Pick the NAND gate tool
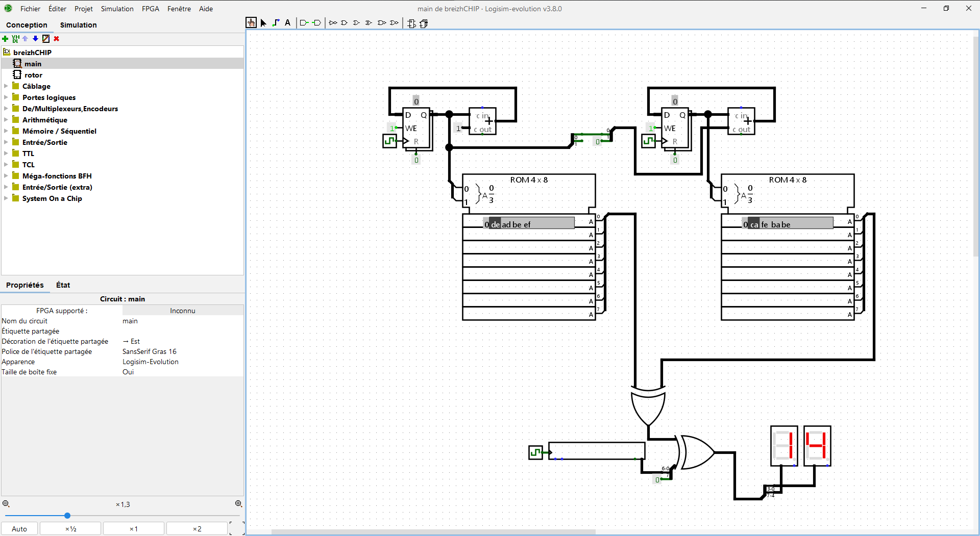 [x=381, y=23]
